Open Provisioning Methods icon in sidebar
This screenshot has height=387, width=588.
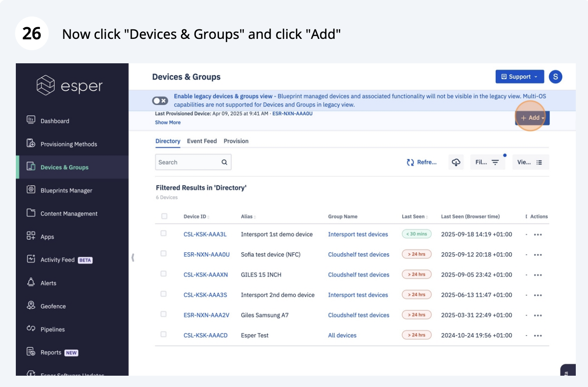click(x=31, y=143)
